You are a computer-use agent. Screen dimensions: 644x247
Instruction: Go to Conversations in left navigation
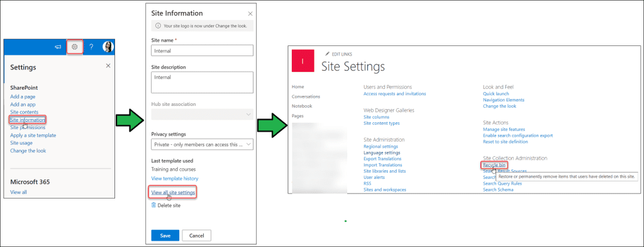click(x=306, y=96)
